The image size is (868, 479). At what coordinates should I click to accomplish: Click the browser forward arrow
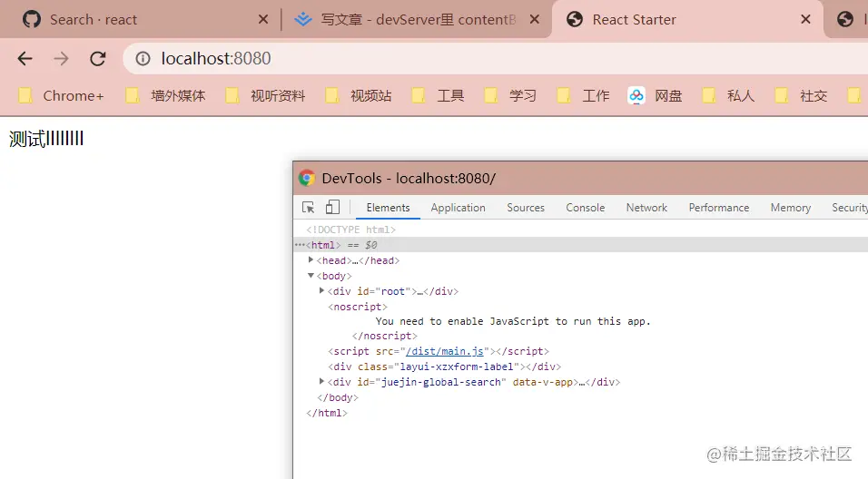click(62, 59)
